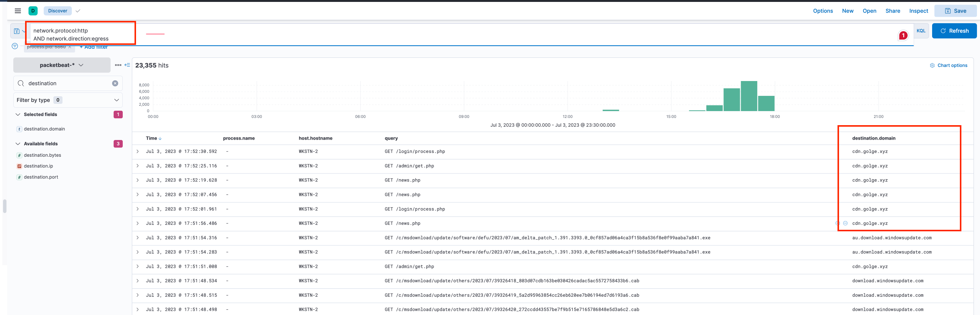Click first au.download.windowsupdate.com cell
The image size is (980, 315).
892,238
